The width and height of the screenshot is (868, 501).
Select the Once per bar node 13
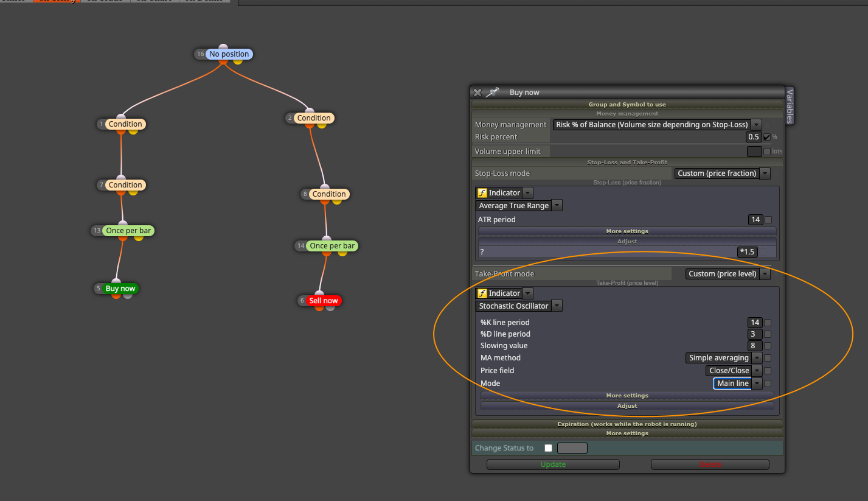tap(128, 231)
